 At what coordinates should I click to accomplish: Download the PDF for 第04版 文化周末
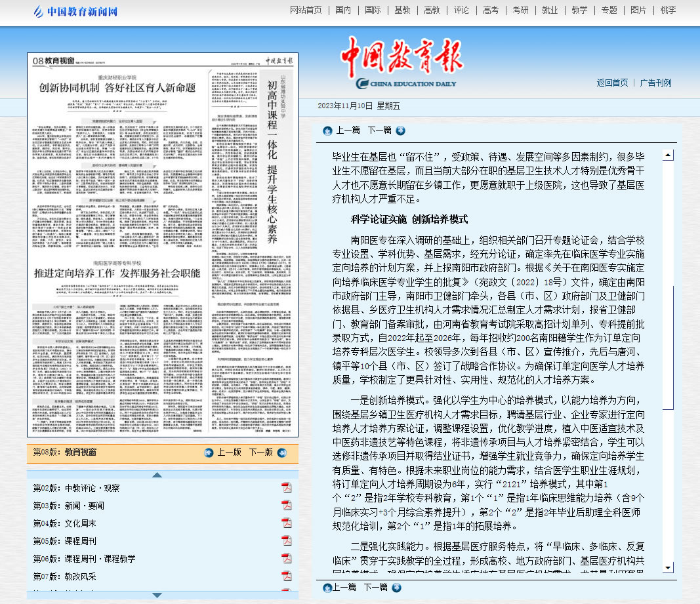286,523
